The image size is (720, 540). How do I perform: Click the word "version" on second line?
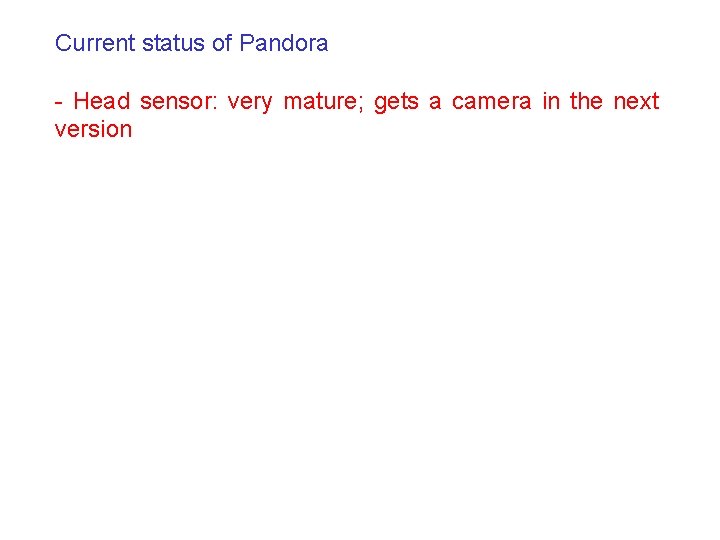pyautogui.click(x=93, y=130)
